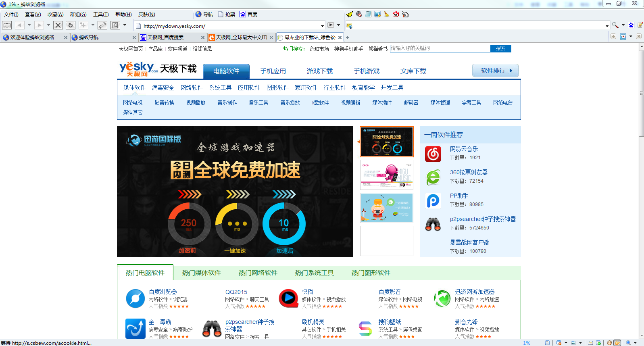This screenshot has width=644, height=346.
Task: Click the broom clean-up icon
Action: coord(387,14)
